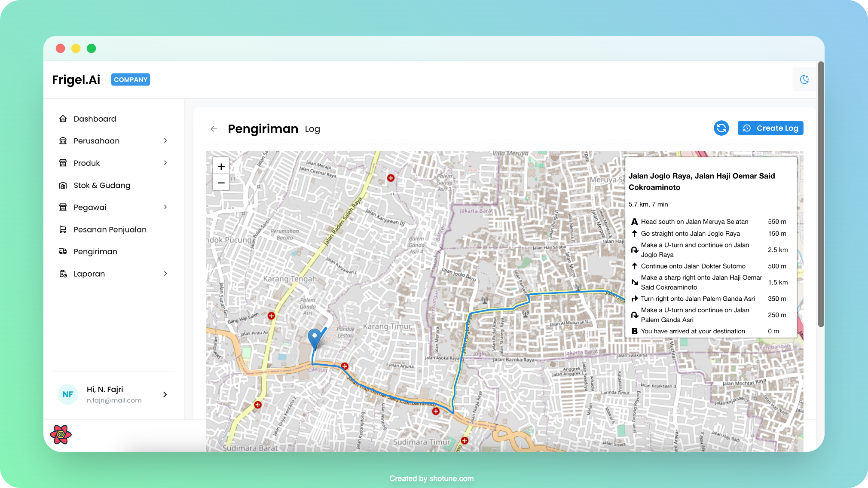Click the back arrow navigation icon
Screen dimensions: 868x488
tap(213, 128)
